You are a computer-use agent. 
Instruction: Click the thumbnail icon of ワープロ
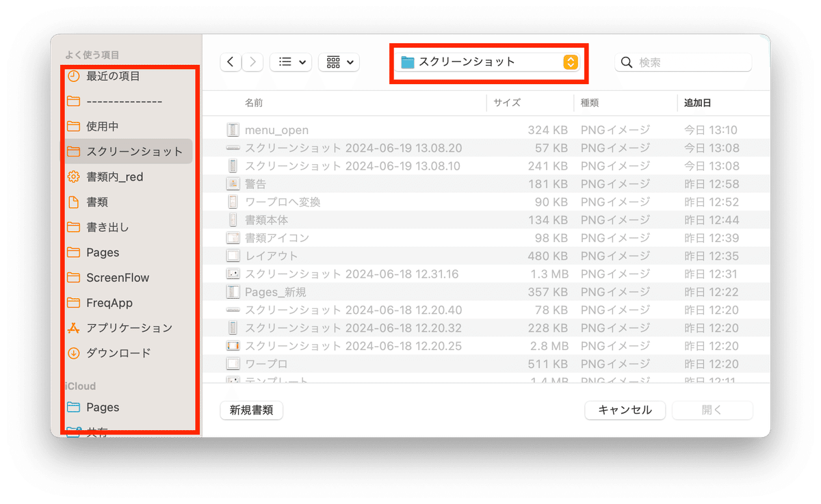233,364
